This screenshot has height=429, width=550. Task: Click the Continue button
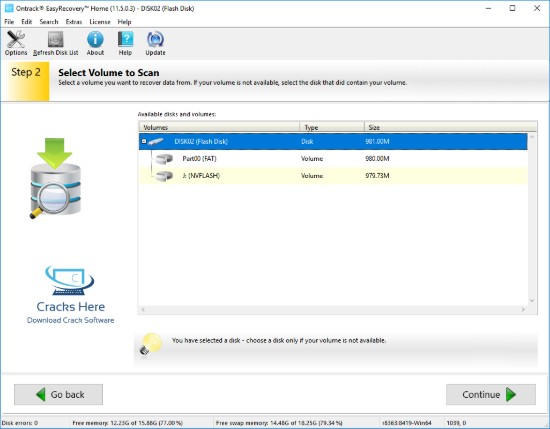(491, 395)
